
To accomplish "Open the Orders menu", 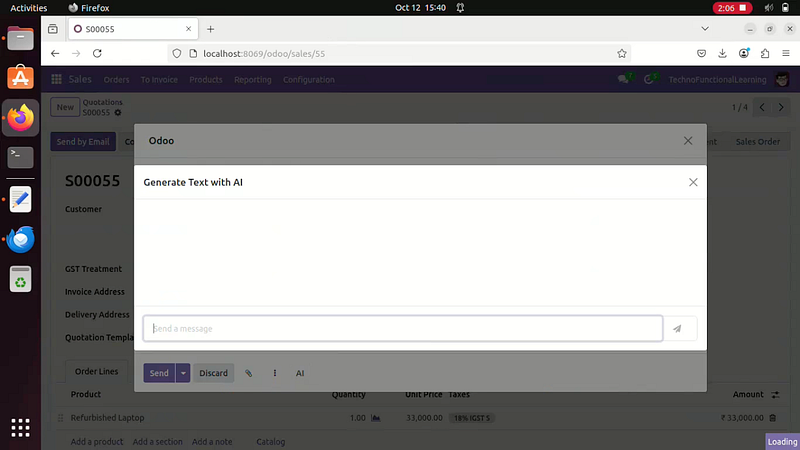I will click(x=116, y=80).
